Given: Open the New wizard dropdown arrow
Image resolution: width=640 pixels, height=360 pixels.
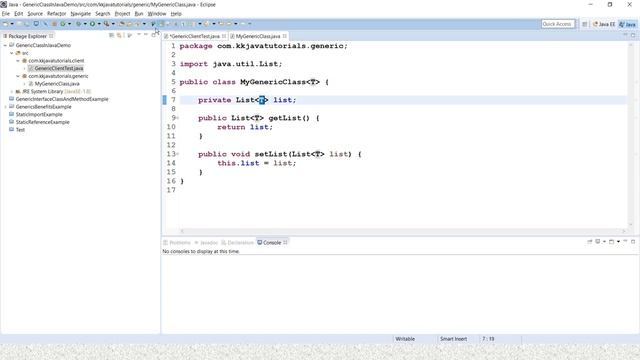Looking at the screenshot, I should (x=12, y=24).
